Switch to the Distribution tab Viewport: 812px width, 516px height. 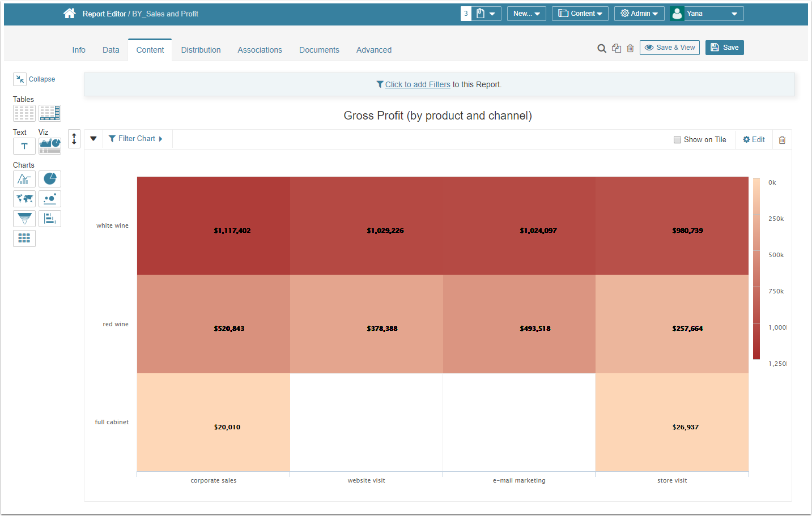click(201, 50)
